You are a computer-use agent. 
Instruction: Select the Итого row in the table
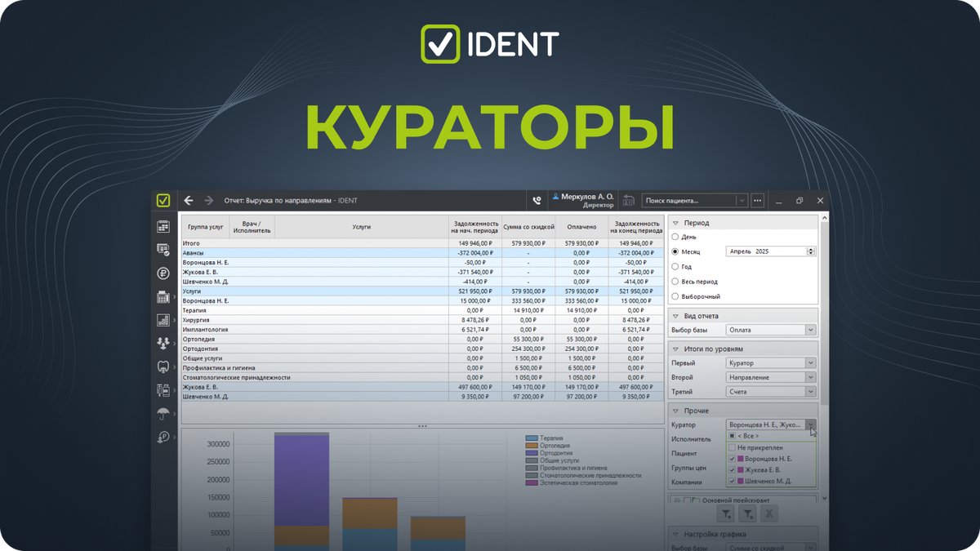coord(422,243)
